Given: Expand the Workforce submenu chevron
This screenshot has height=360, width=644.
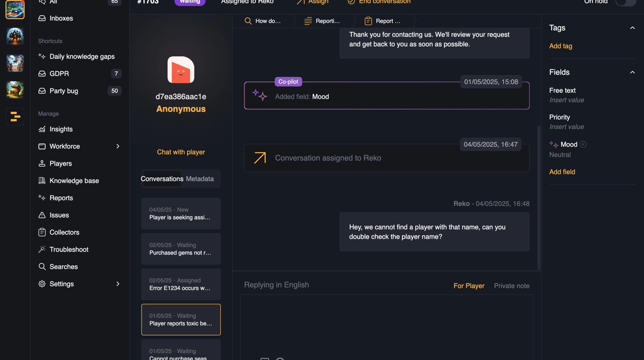Looking at the screenshot, I should [118, 146].
